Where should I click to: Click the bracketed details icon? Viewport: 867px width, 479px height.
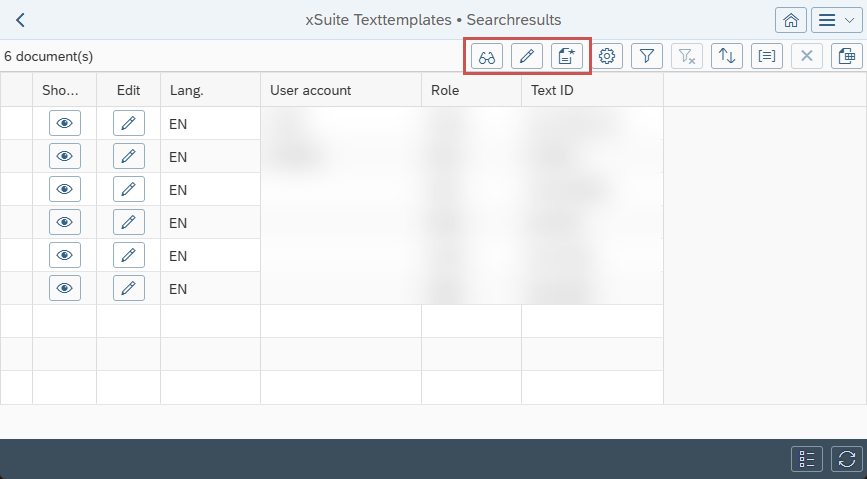(x=767, y=56)
